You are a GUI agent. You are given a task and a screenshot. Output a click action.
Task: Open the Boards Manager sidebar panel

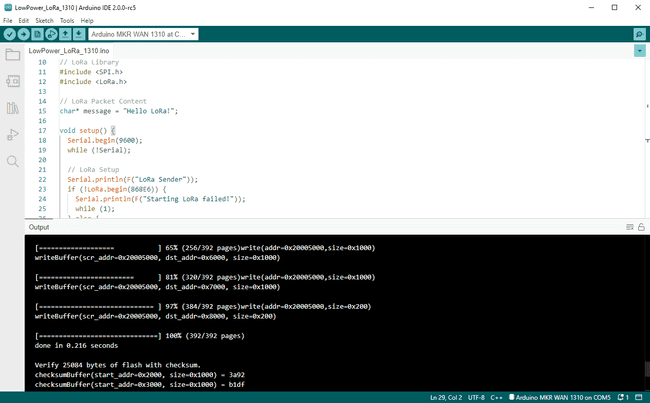(13, 81)
